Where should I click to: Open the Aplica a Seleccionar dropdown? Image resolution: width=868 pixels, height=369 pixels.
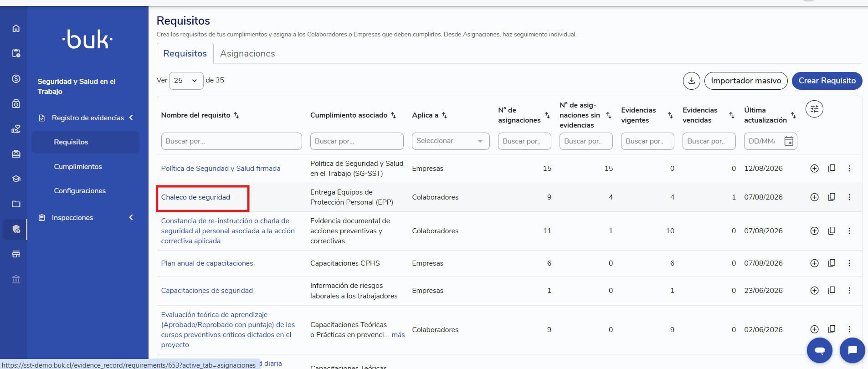pyautogui.click(x=451, y=141)
